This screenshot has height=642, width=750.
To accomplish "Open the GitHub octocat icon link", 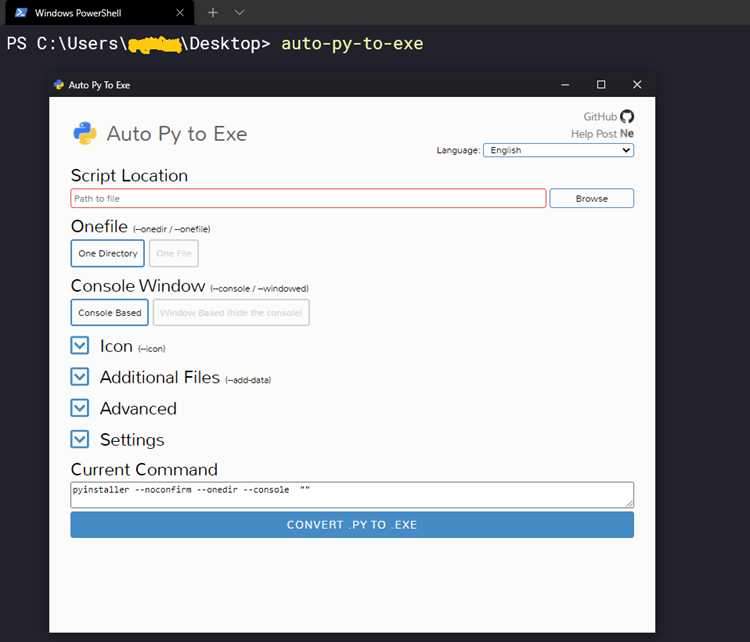I will [627, 116].
